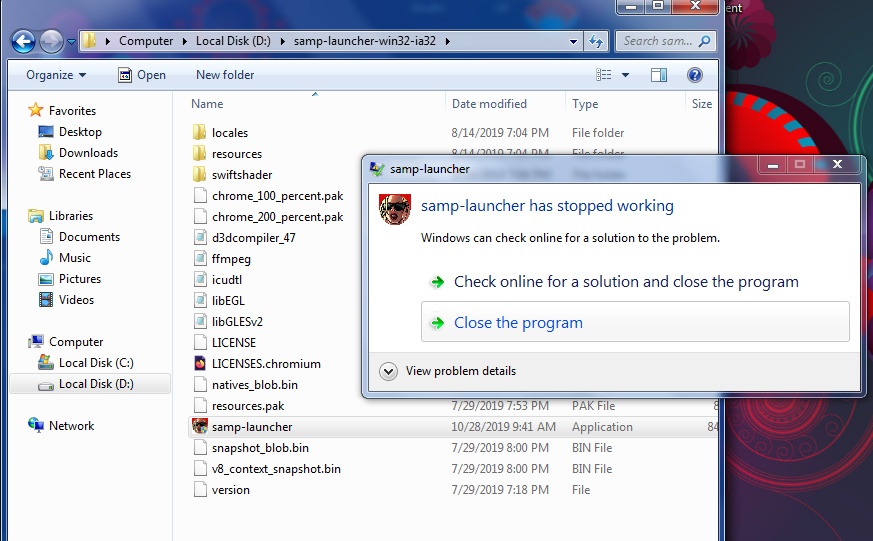This screenshot has width=873, height=541.
Task: Select the swiftshader folder icon
Action: pyautogui.click(x=199, y=175)
